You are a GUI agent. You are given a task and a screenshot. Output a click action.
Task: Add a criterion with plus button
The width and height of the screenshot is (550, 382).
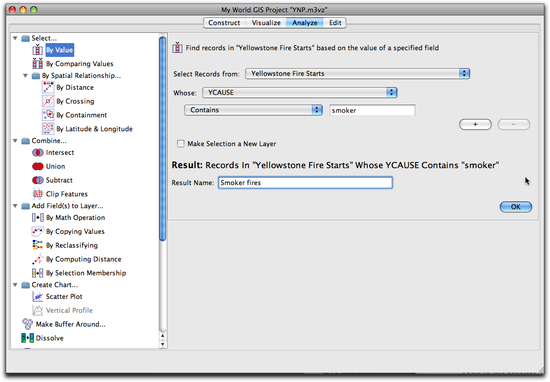[x=475, y=124]
